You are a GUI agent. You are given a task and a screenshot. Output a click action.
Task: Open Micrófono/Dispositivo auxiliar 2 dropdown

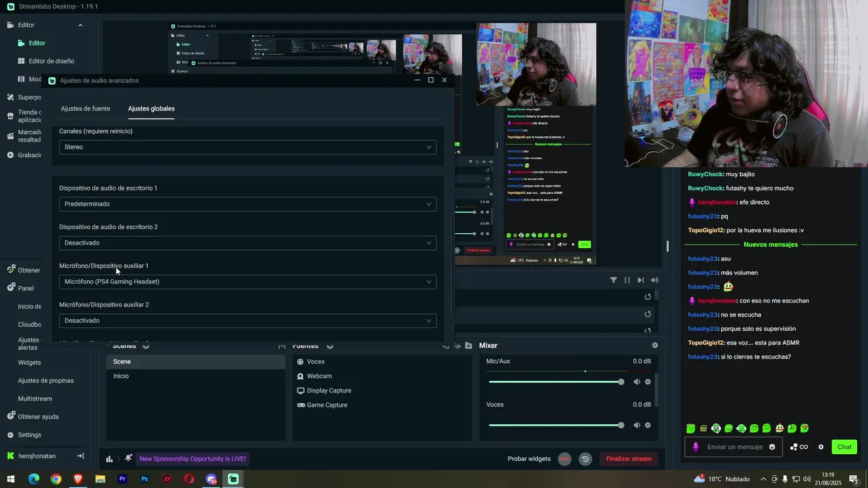tap(248, 321)
